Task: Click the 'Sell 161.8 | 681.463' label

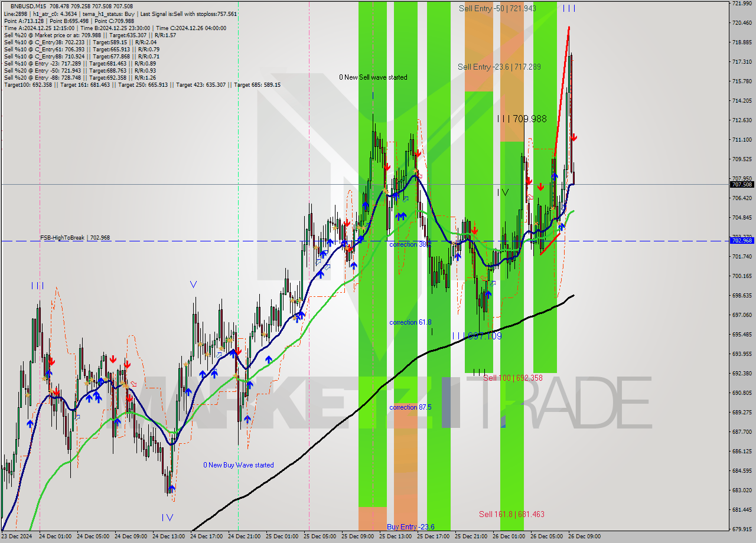Action: tap(511, 514)
